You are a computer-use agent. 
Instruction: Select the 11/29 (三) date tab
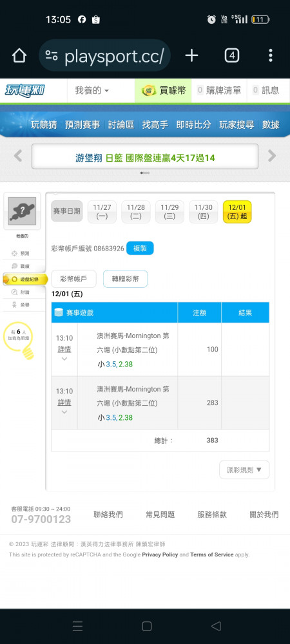169,212
